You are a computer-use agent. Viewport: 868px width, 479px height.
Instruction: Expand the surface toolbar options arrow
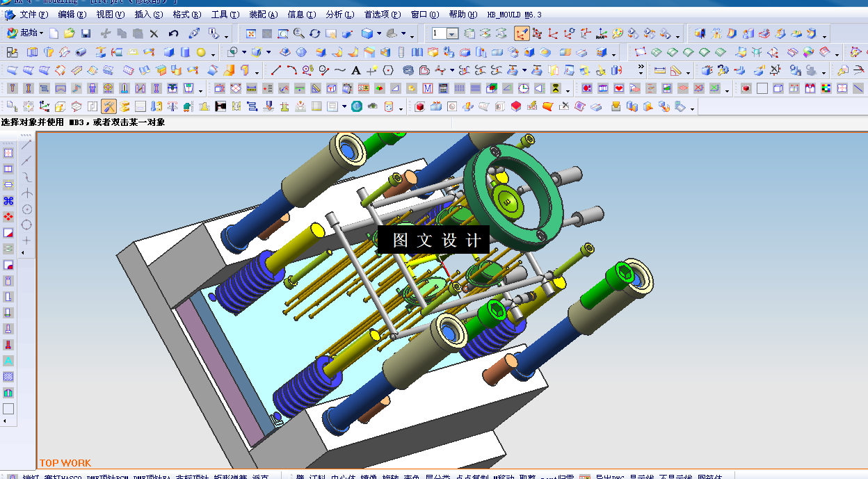pyautogui.click(x=256, y=72)
